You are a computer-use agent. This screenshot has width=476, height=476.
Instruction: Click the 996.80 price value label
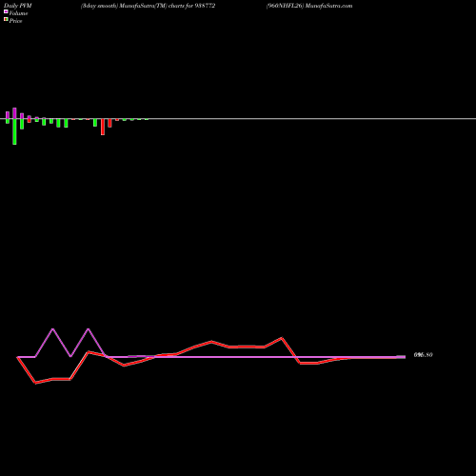tap(423, 355)
